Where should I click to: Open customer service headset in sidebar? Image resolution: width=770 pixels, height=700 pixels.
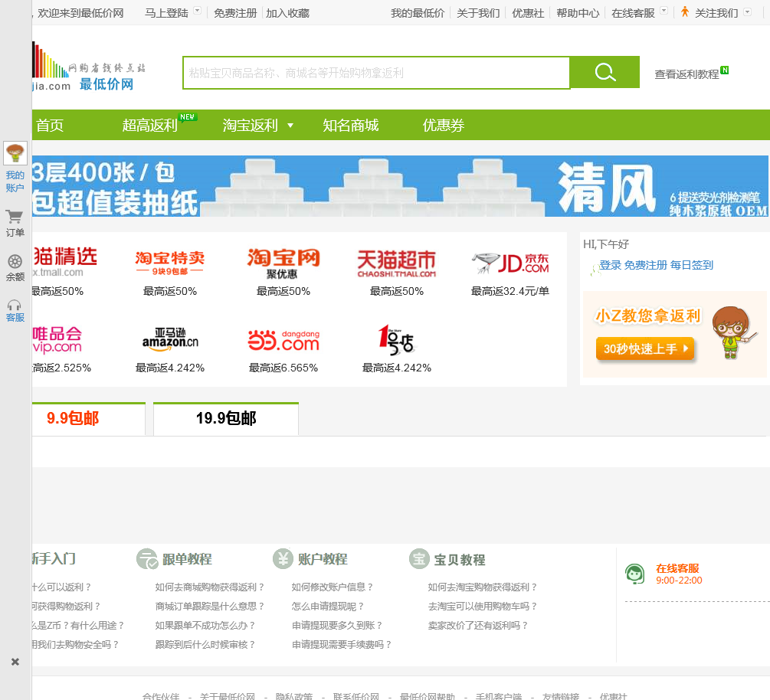pyautogui.click(x=15, y=306)
